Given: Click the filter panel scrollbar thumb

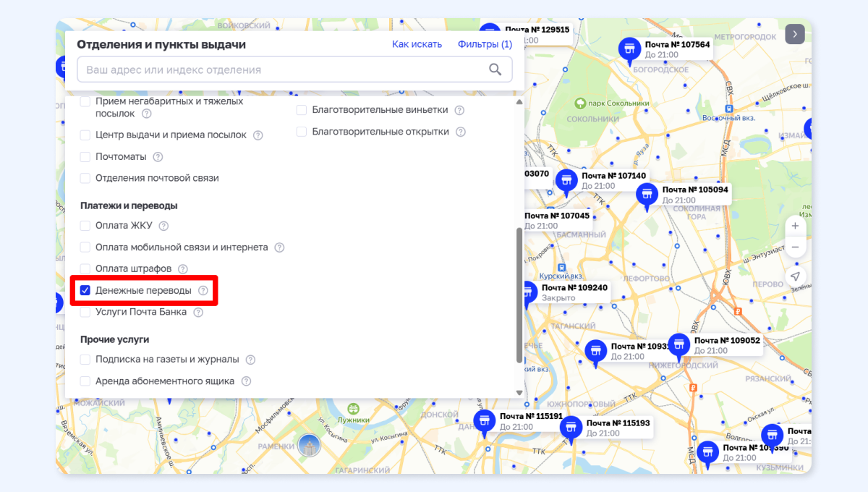Looking at the screenshot, I should [519, 294].
